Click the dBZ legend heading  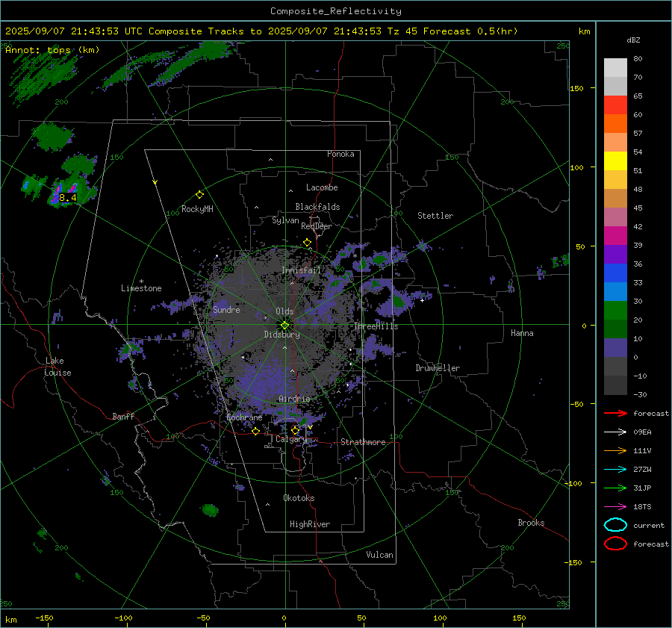[x=633, y=40]
